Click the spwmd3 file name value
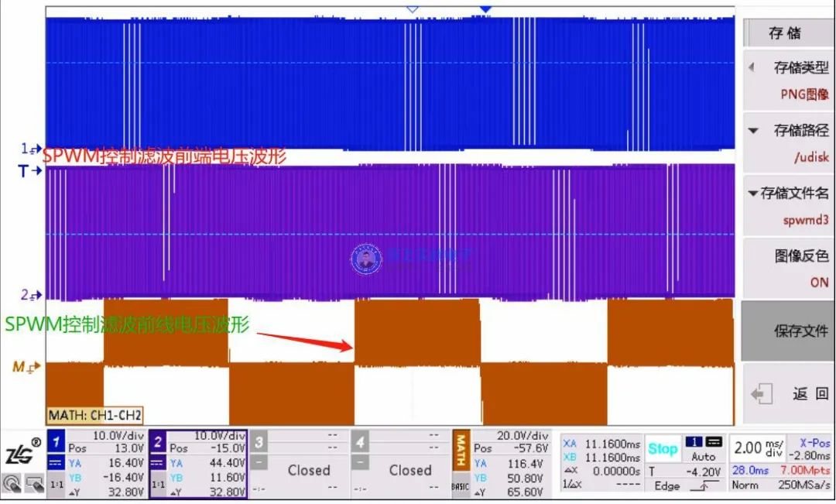Screen dimensions: 836x504 point(806,220)
